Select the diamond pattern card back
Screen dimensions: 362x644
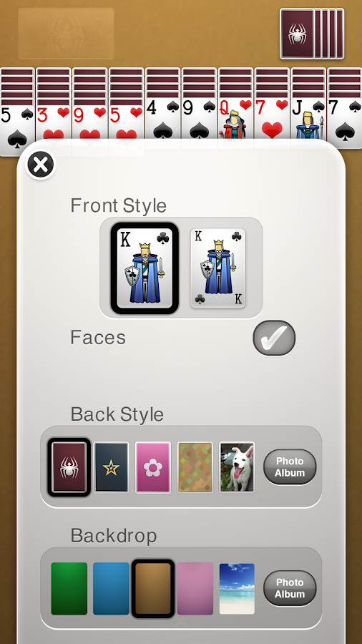[195, 467]
